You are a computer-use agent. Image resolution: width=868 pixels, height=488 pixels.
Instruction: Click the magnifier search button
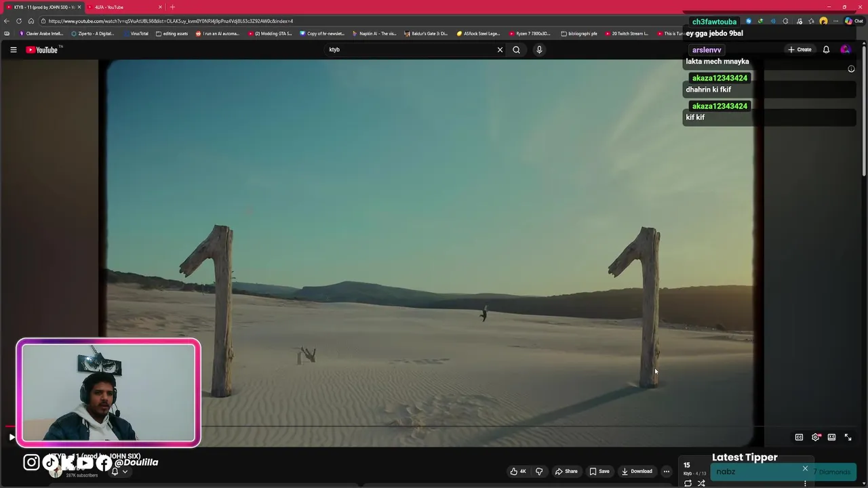(x=516, y=49)
